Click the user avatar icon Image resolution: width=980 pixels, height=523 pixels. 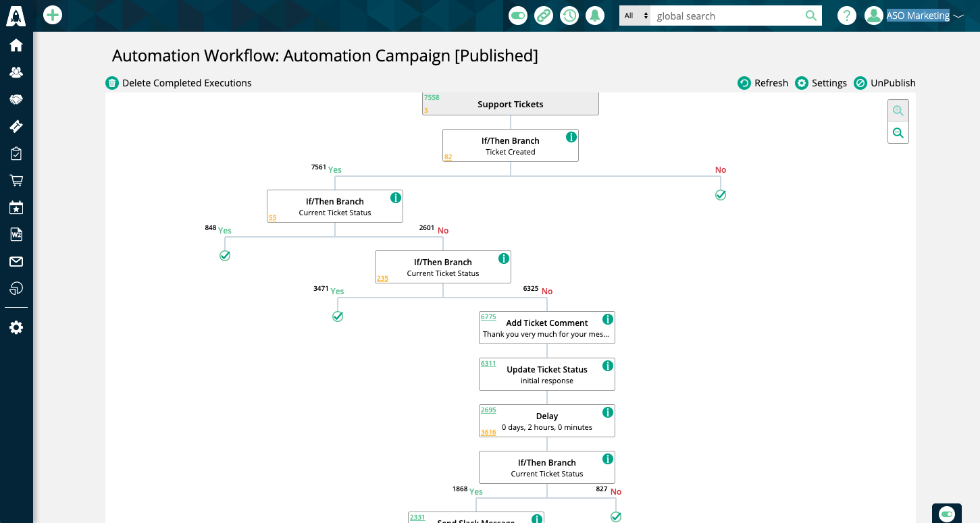[874, 16]
